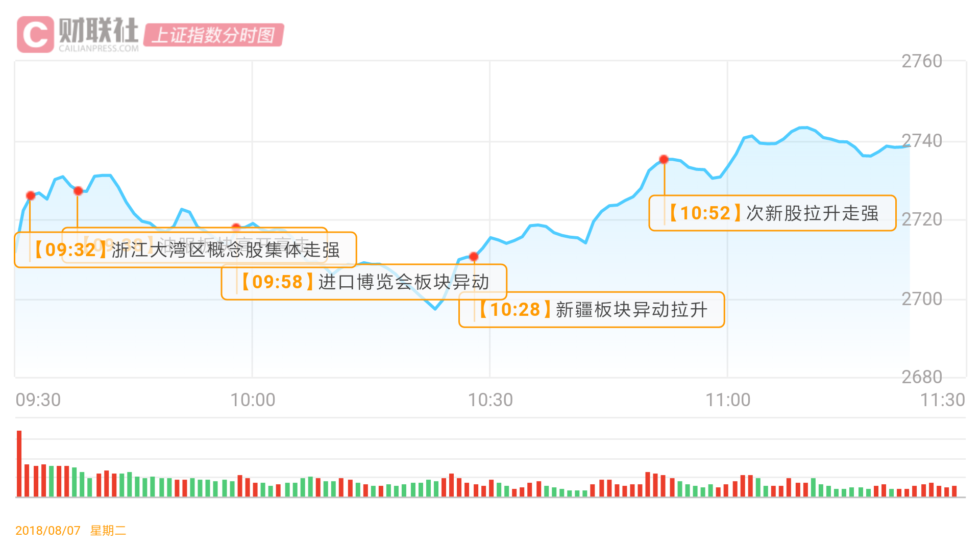
Task: Open the 09:58 进口博览会板块异动 annotation
Action: [364, 282]
